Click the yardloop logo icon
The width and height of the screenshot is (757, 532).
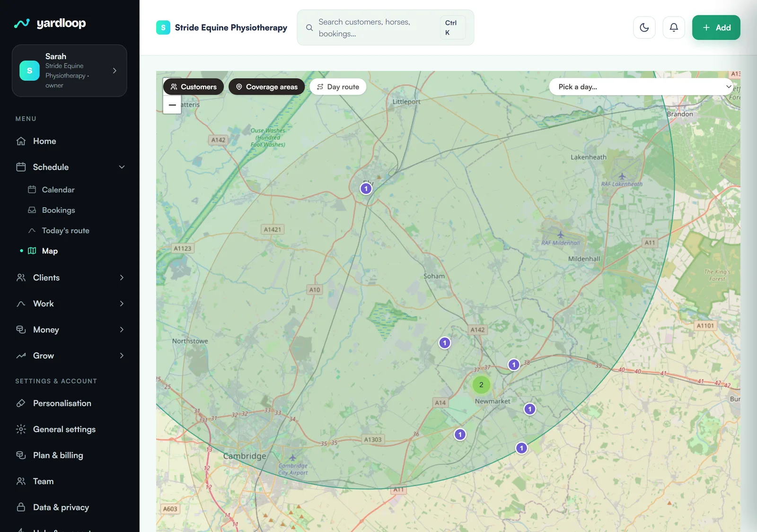click(x=22, y=23)
